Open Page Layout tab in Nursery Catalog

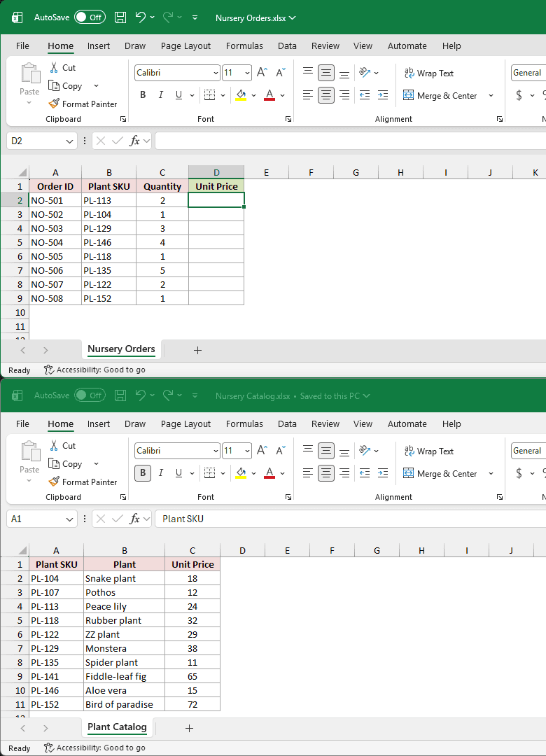pos(185,423)
